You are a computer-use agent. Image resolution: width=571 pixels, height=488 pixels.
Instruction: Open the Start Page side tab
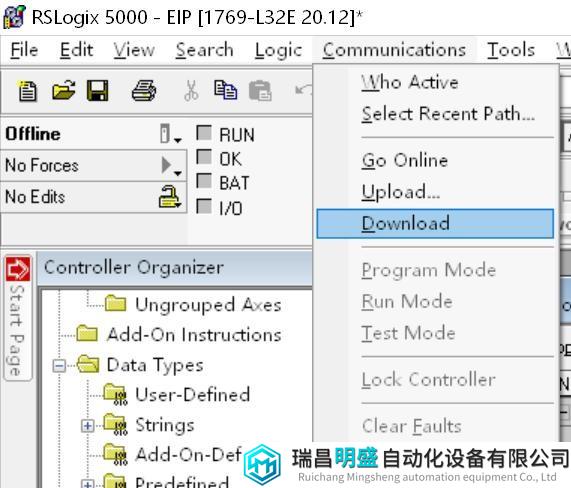tap(18, 319)
